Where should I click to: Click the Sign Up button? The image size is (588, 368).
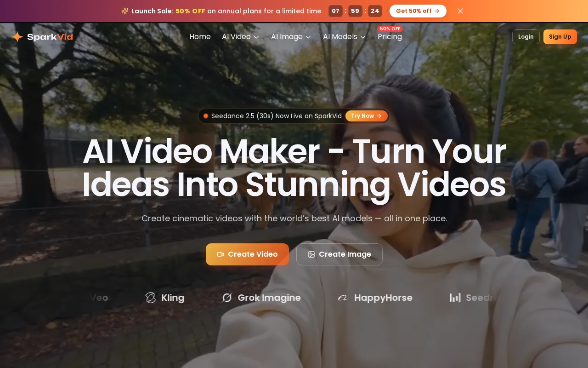560,37
